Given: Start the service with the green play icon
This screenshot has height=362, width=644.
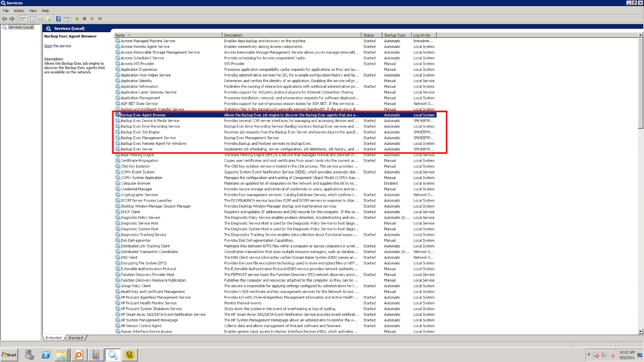Looking at the screenshot, I should [x=77, y=19].
